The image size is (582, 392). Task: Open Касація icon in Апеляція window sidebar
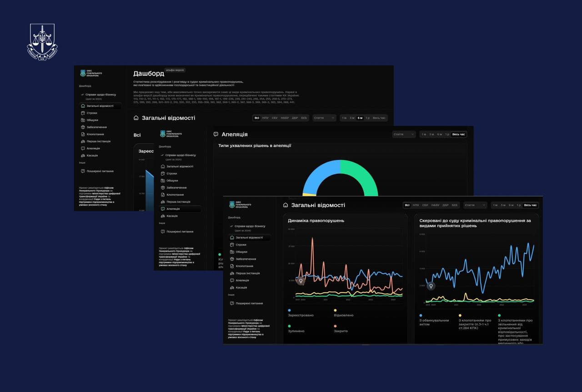click(163, 216)
